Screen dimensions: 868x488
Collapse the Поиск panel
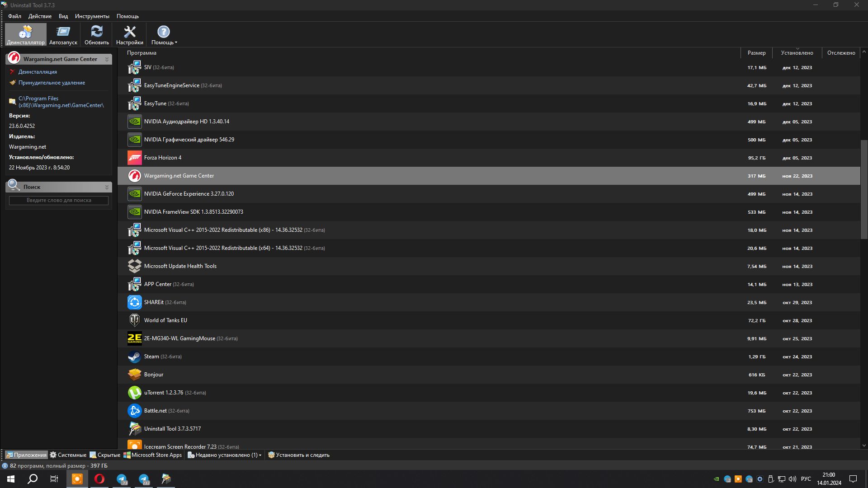coord(107,187)
